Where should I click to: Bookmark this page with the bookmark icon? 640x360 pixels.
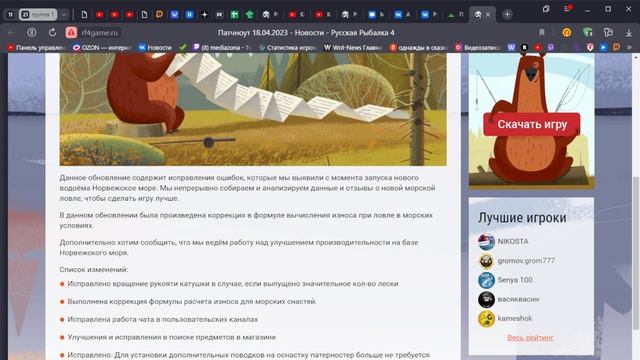point(542,32)
